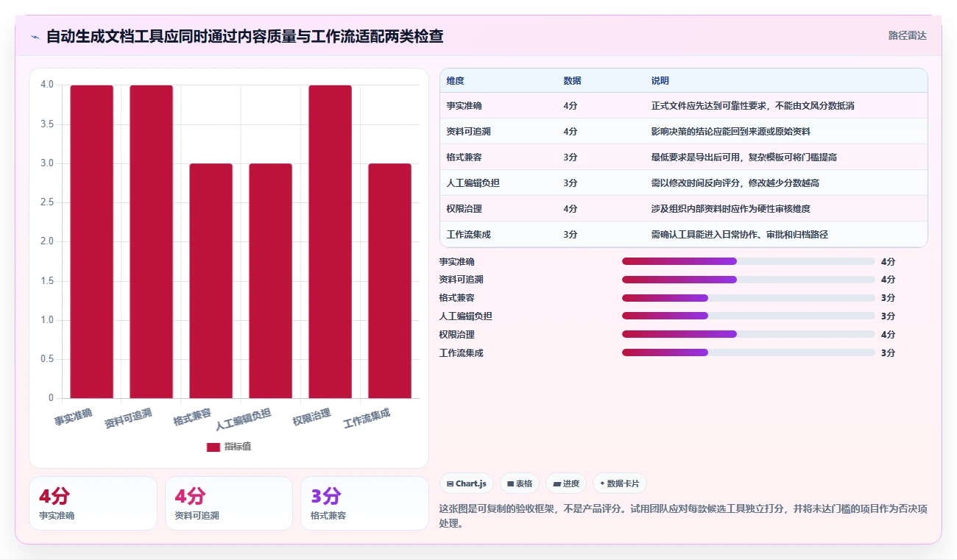Select the Chart.js chip
Image resolution: width=957 pixels, height=560 pixels.
coord(467,483)
